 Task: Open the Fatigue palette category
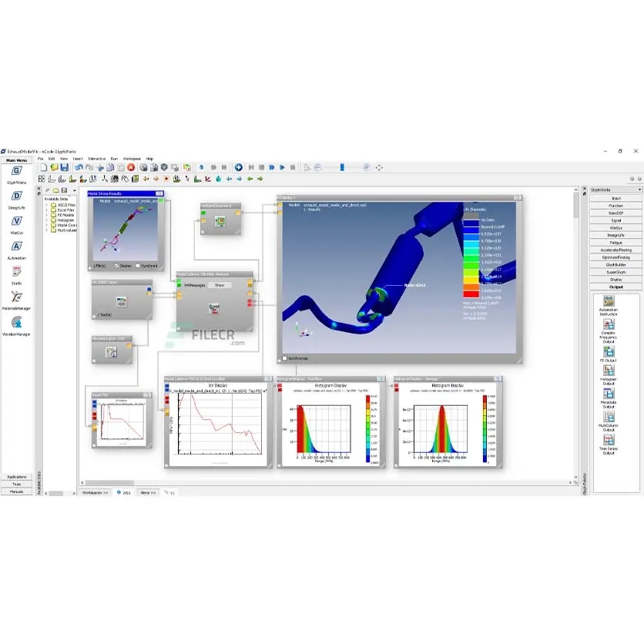[615, 243]
